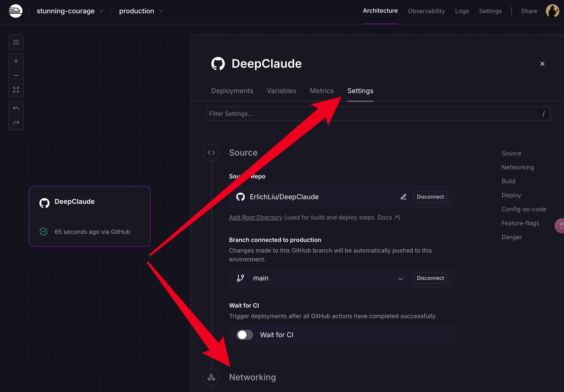Open the user avatar profile menu
Image resolution: width=564 pixels, height=392 pixels.
pos(552,11)
